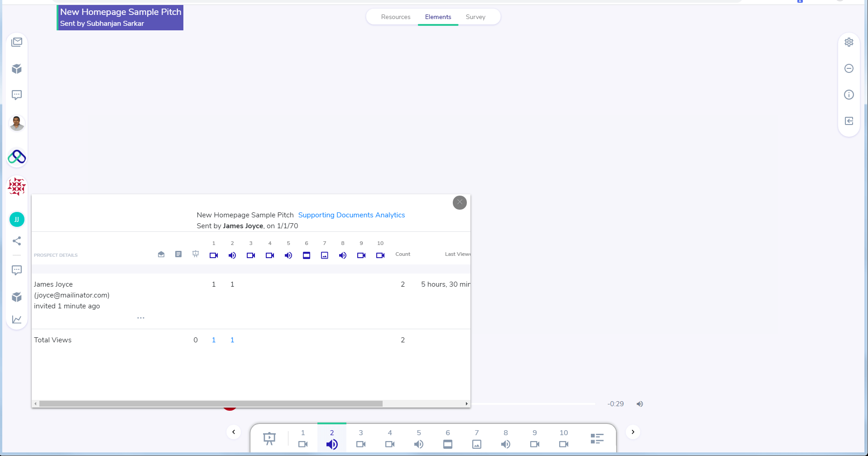Open the mail icon in left sidebar
Viewport: 868px width, 456px height.
coord(17,42)
